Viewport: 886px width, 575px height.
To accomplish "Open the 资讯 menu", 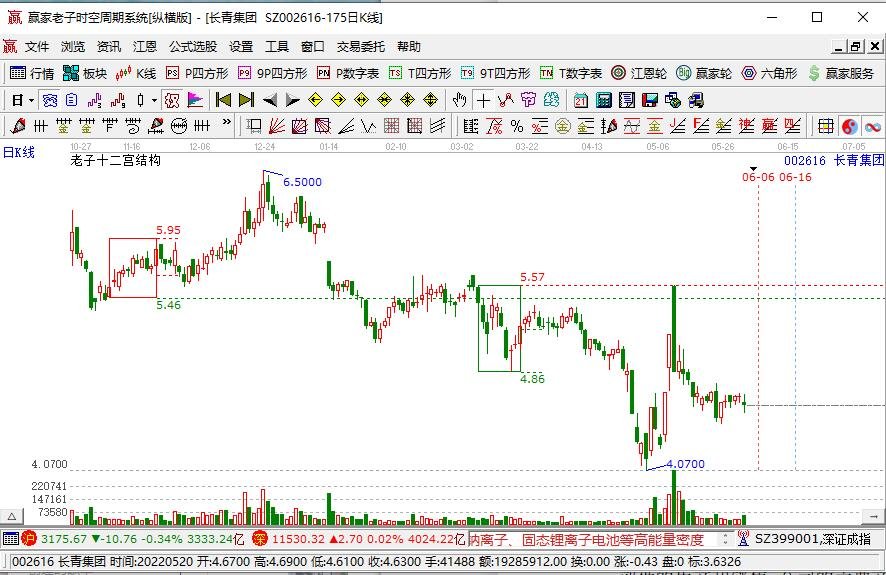I will (108, 46).
